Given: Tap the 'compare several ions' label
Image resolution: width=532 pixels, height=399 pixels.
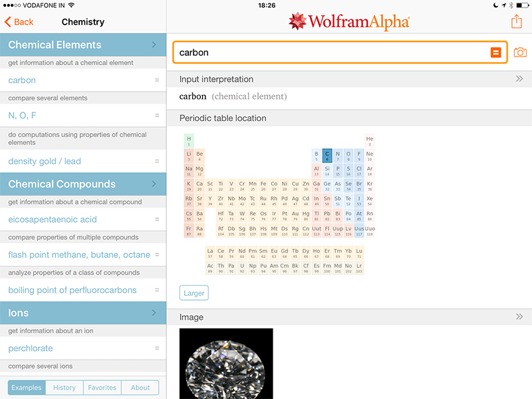Looking at the screenshot, I should pyautogui.click(x=41, y=366).
